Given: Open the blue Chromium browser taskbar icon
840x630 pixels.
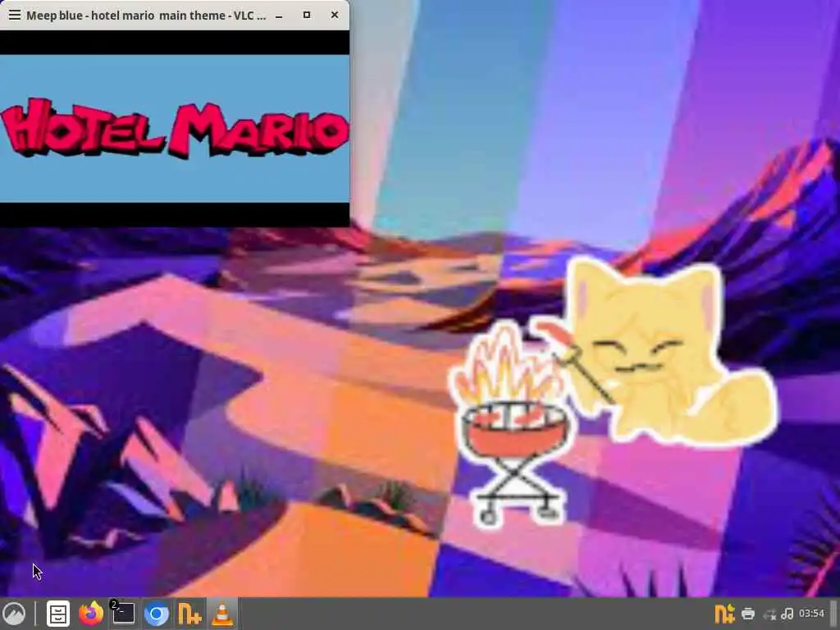Looking at the screenshot, I should (157, 614).
